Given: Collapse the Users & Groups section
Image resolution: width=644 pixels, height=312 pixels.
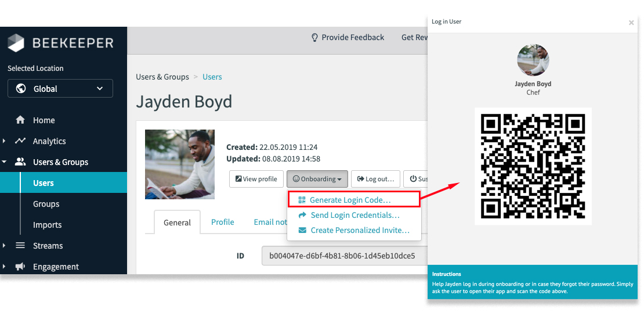Looking at the screenshot, I should pyautogui.click(x=5, y=162).
